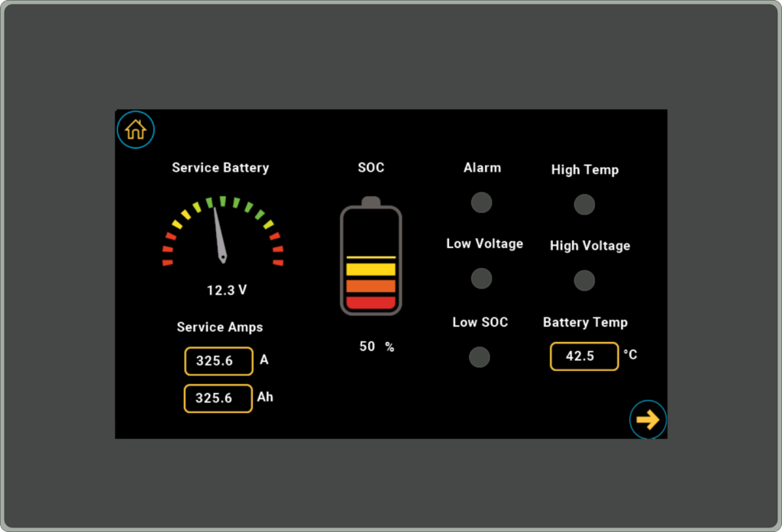Viewport: 782px width, 532px height.
Task: Click the High Voltage indicator light
Action: coord(584,280)
